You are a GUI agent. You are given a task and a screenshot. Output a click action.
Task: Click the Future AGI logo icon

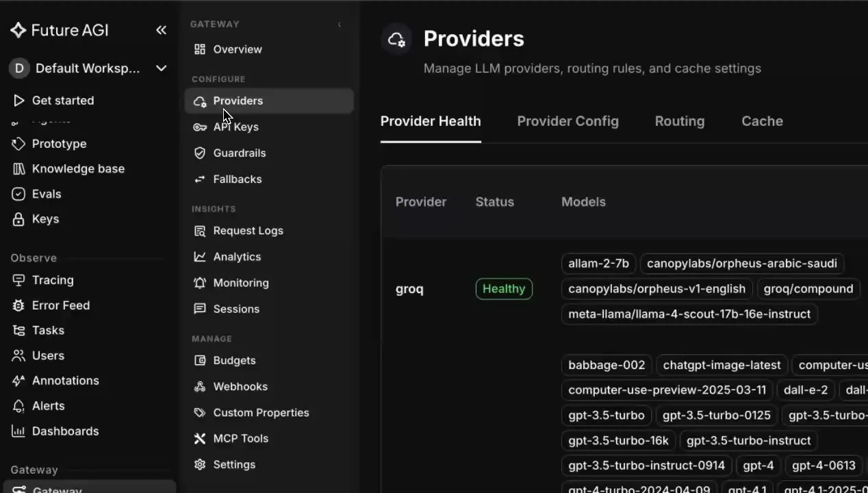pos(18,30)
